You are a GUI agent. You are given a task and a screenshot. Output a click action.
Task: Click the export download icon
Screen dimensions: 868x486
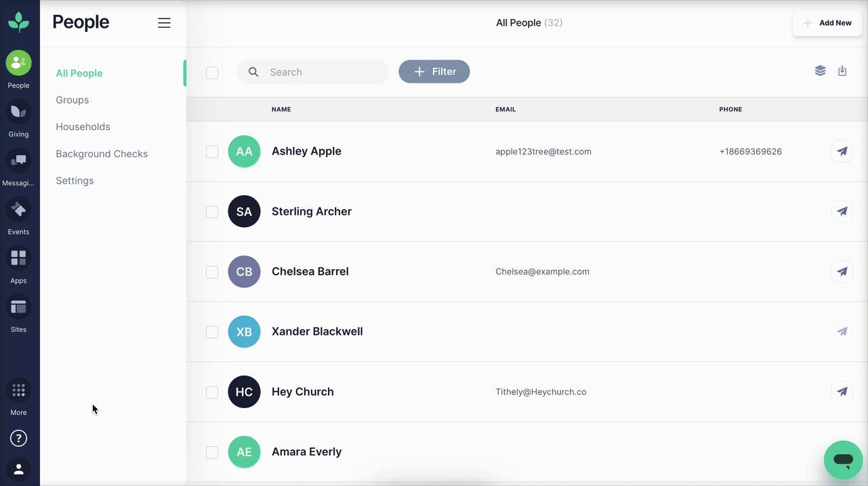(x=842, y=71)
